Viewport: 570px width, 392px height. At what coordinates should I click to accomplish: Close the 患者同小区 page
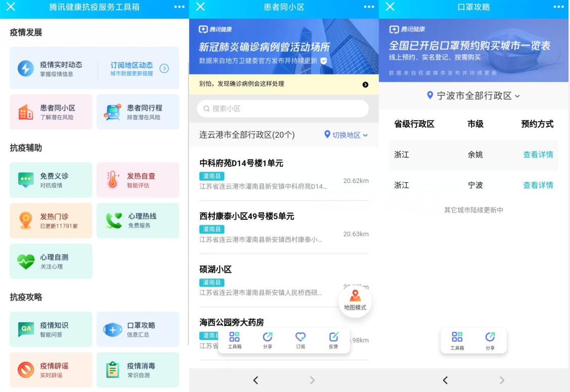click(201, 7)
